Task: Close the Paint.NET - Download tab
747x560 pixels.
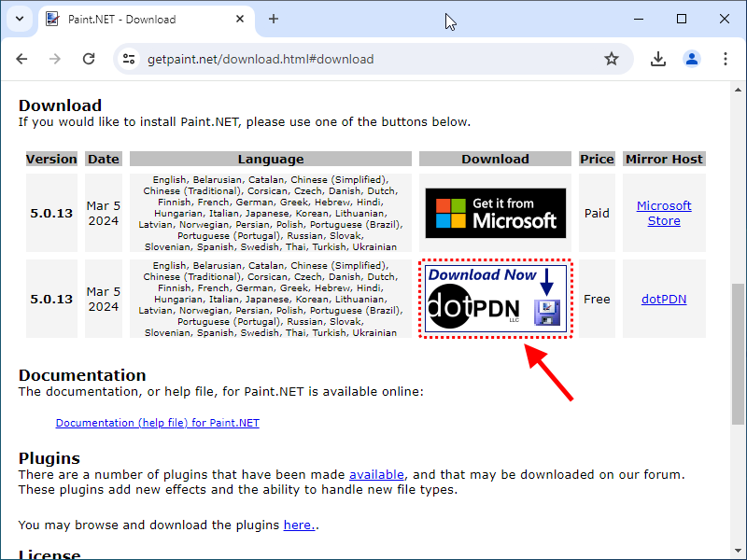Action: tap(240, 19)
